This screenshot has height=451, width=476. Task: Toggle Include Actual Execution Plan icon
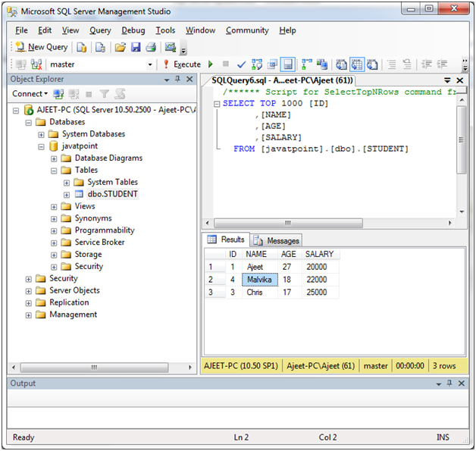tap(307, 64)
